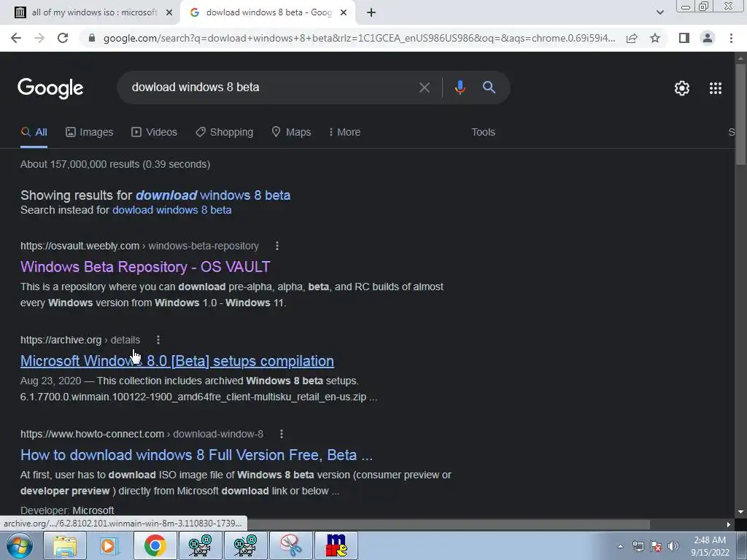View site info via padlock icon
Viewport: 747px width, 560px height.
click(x=92, y=38)
